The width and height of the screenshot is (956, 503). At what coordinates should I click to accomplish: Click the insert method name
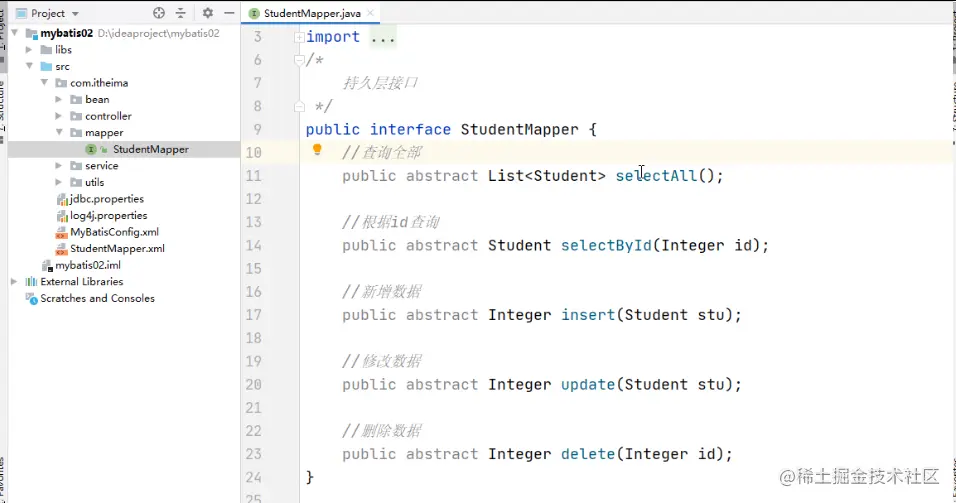pos(588,315)
